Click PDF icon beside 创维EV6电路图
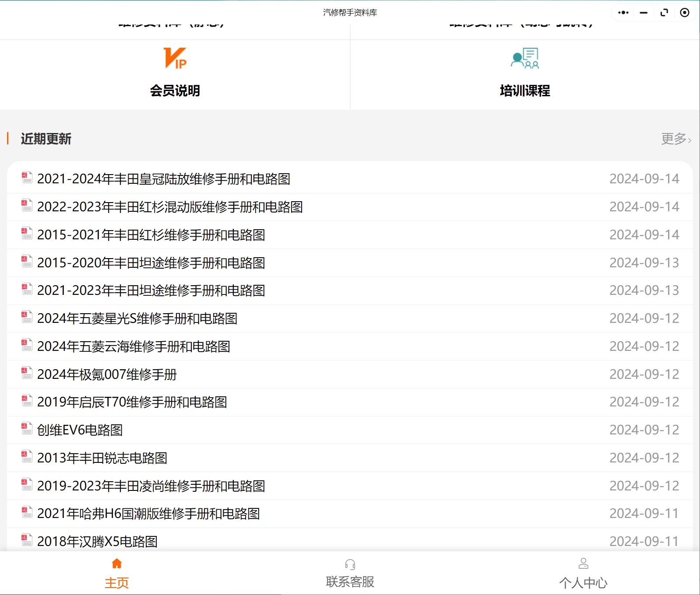 (x=27, y=429)
